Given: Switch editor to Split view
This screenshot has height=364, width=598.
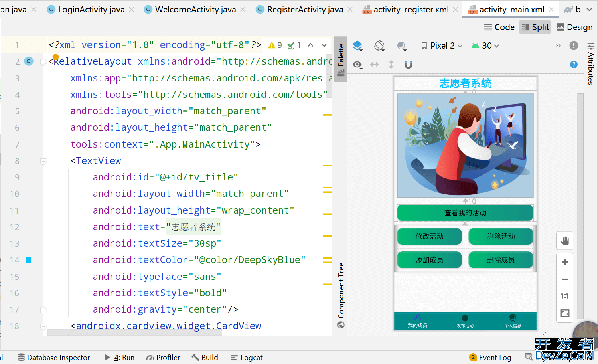Looking at the screenshot, I should click(x=535, y=27).
